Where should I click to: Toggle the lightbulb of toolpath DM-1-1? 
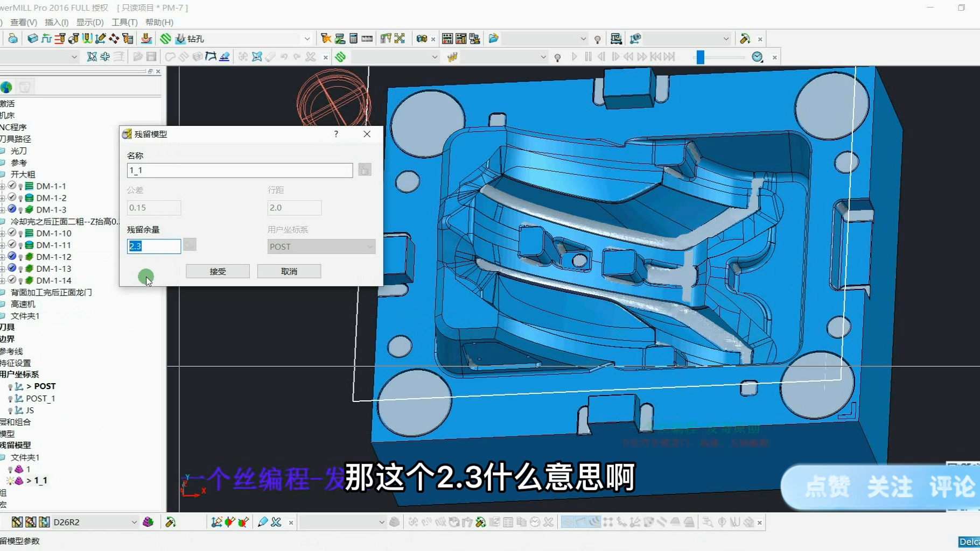click(x=20, y=187)
